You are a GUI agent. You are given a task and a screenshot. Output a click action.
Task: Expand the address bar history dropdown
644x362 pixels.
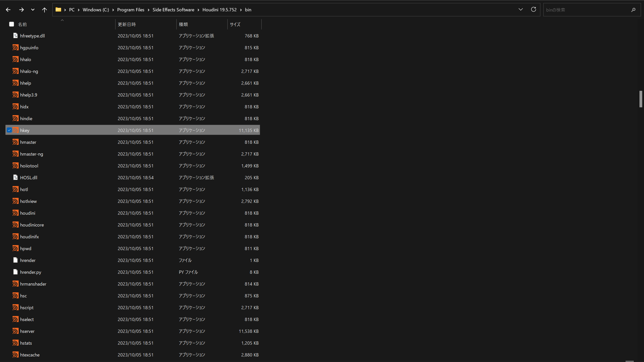pos(520,10)
